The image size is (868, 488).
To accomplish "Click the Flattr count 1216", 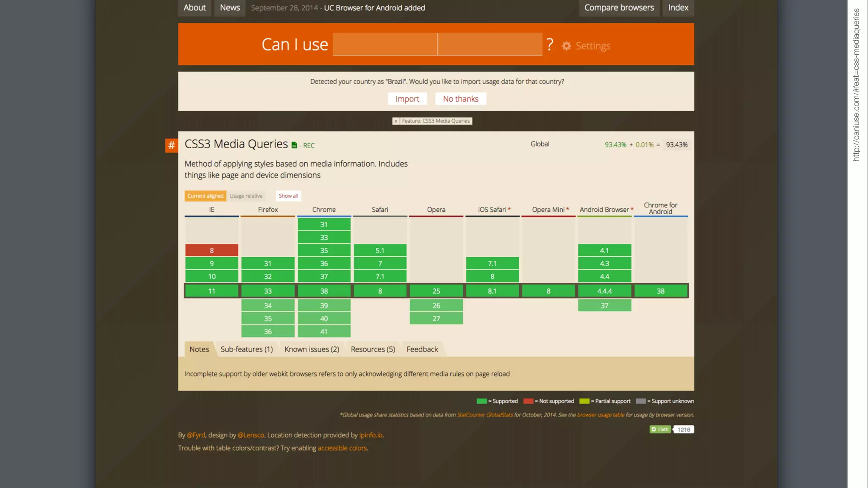I will click(x=684, y=430).
